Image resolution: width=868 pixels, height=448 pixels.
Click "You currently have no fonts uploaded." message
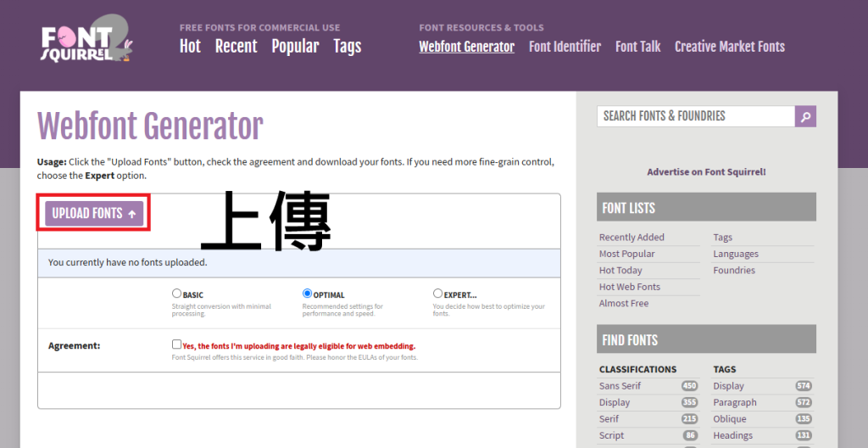coord(128,262)
